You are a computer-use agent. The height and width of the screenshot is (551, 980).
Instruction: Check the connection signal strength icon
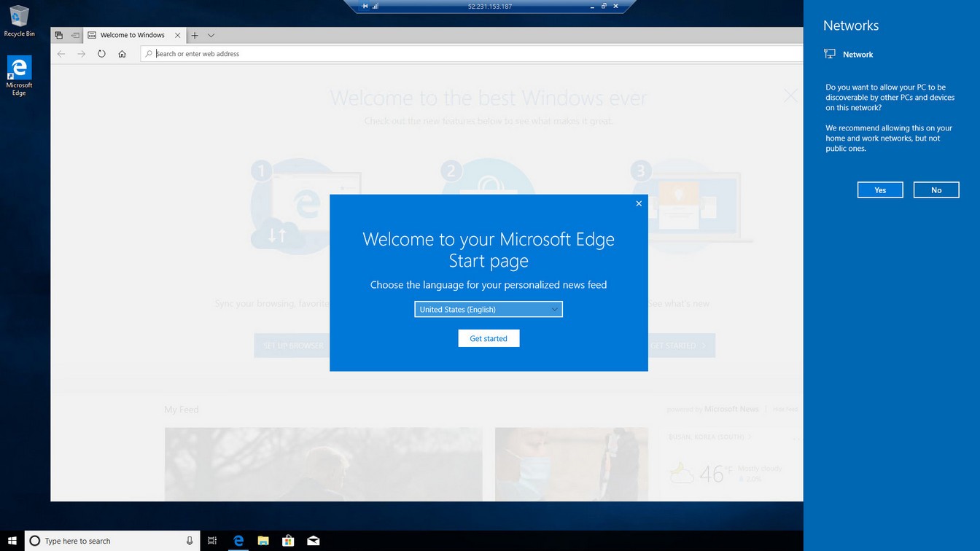pos(376,7)
